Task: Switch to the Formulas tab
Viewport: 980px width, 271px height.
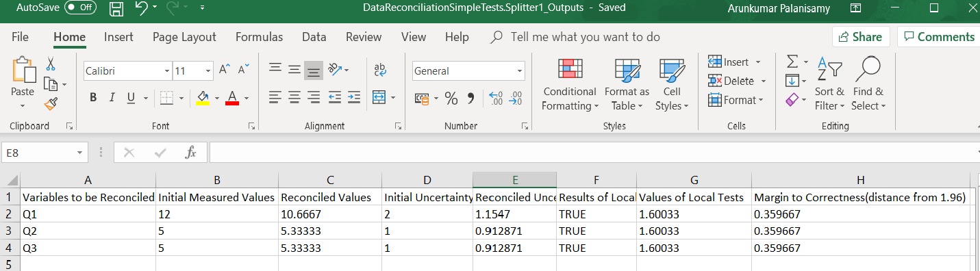Action: [259, 37]
